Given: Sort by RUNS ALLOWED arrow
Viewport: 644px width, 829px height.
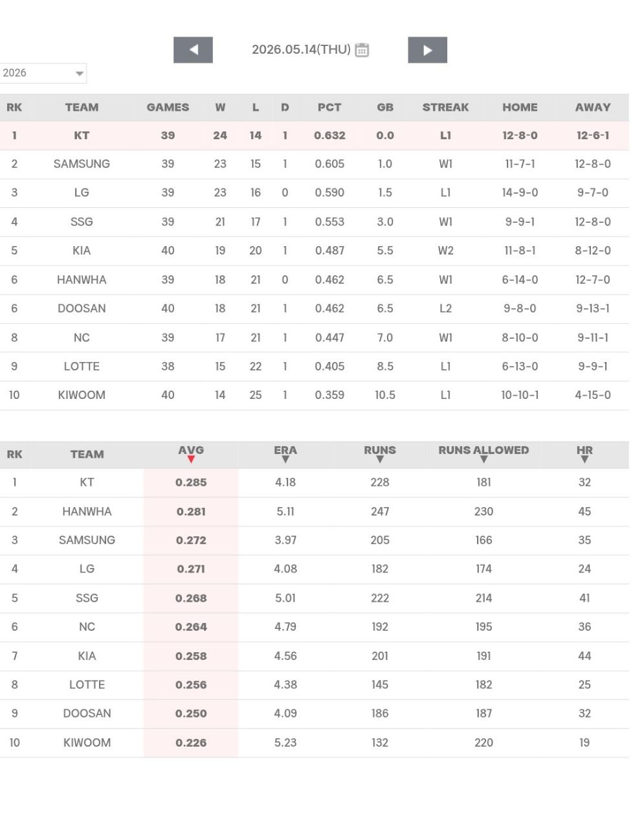Looking at the screenshot, I should (483, 459).
